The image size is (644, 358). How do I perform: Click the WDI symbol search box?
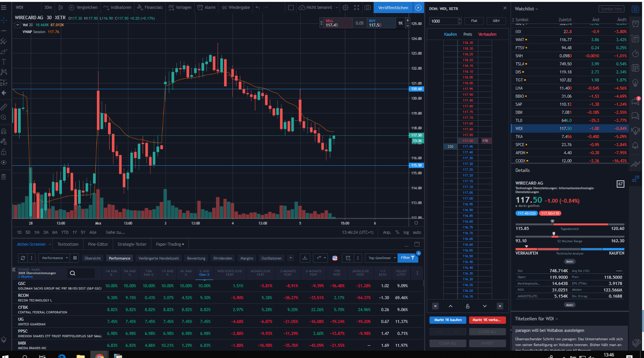tap(27, 7)
